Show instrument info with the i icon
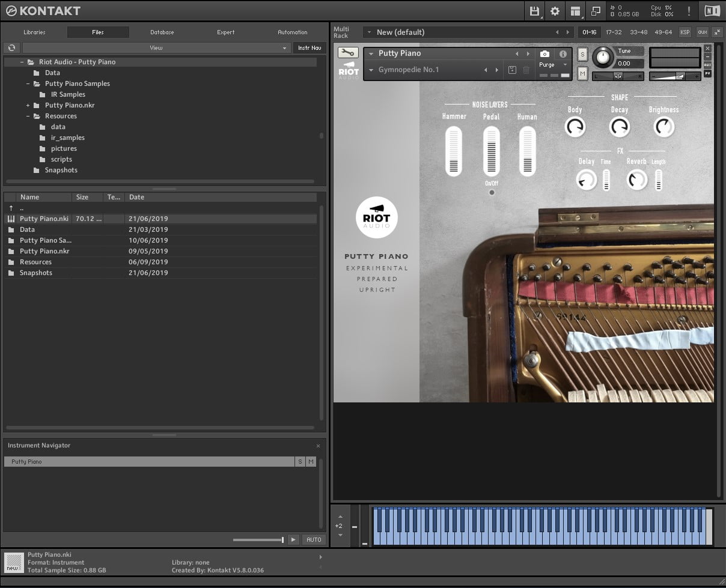 pyautogui.click(x=563, y=53)
